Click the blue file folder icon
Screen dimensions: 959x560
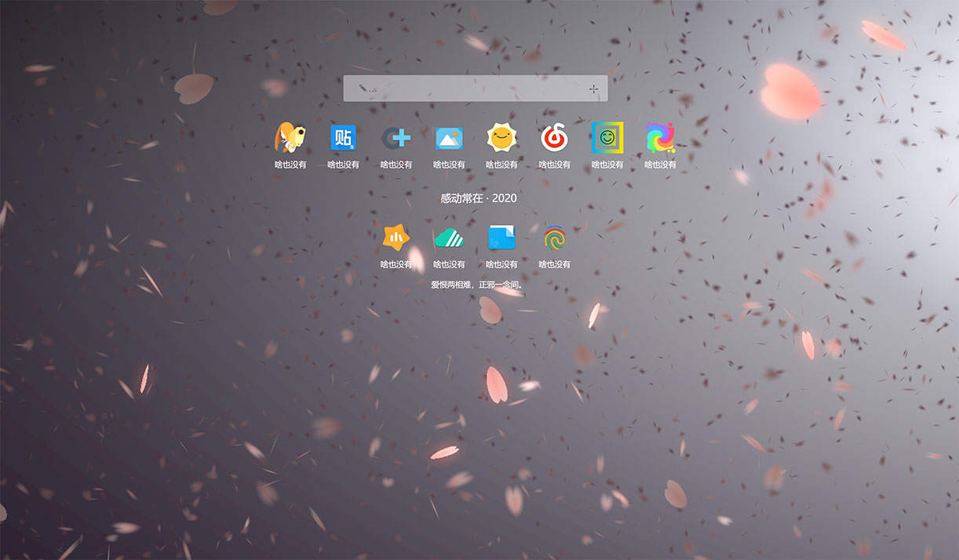coord(501,238)
